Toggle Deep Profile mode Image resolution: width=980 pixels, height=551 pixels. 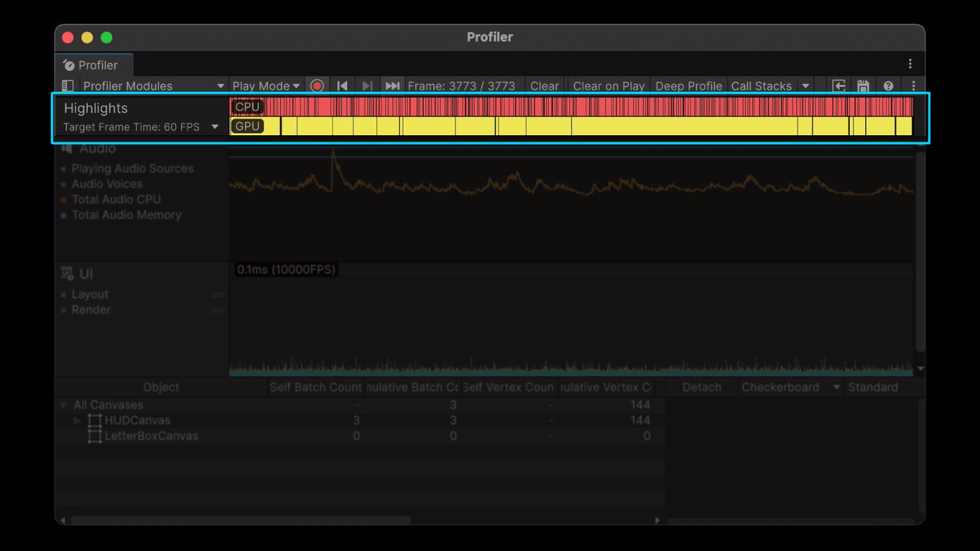[688, 86]
